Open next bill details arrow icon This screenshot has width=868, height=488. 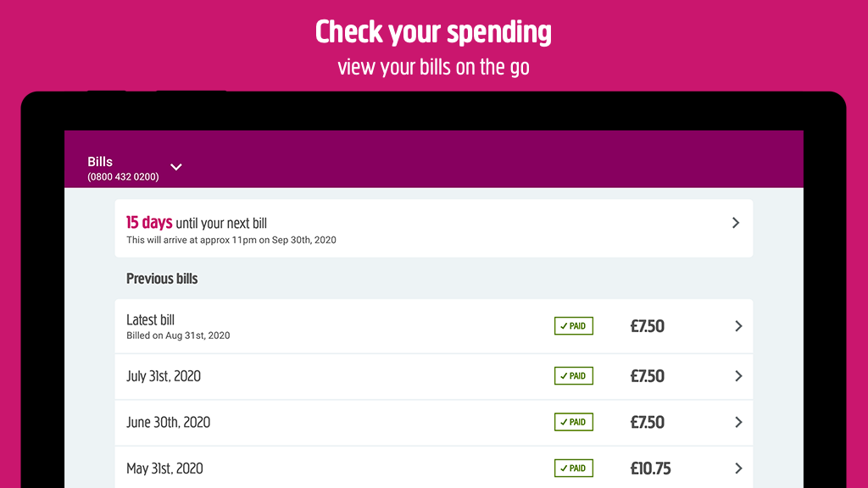tap(736, 223)
